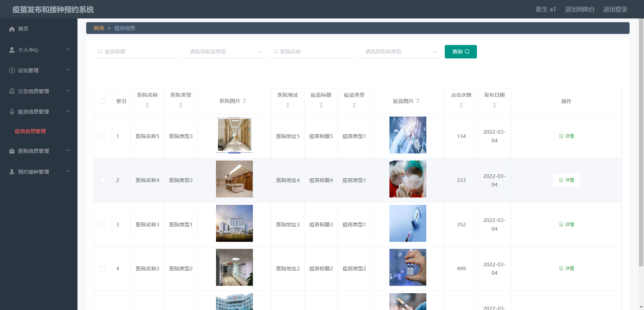
Task: Click the 疫苗类型2 cell
Action: pos(354,269)
